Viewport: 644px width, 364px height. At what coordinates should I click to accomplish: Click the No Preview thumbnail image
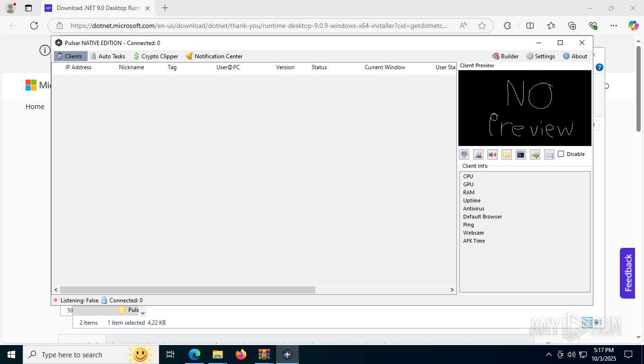point(525,108)
